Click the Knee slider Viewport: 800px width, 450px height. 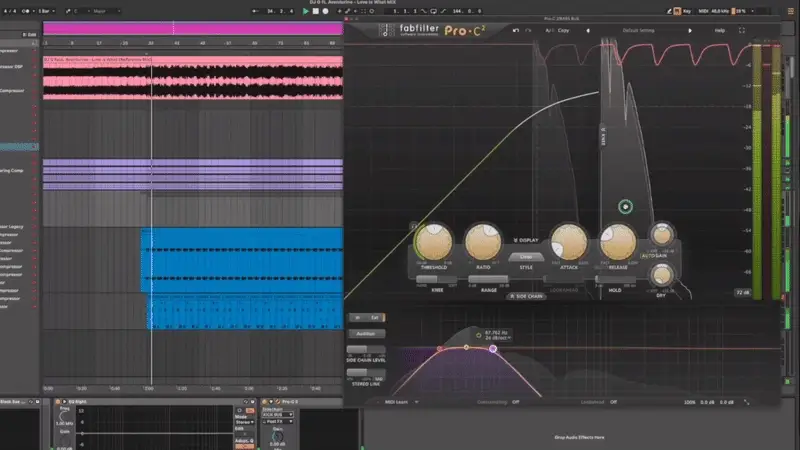click(x=436, y=279)
